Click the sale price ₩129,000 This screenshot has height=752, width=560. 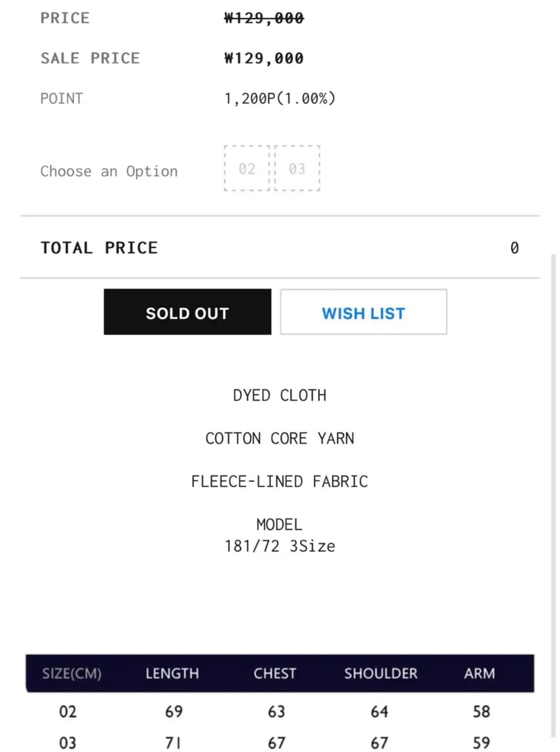click(x=264, y=59)
